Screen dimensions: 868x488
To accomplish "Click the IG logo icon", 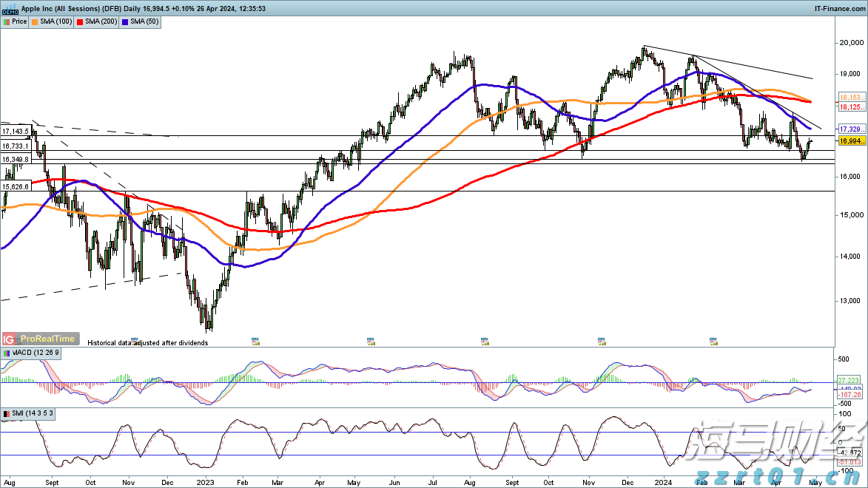I will point(9,339).
